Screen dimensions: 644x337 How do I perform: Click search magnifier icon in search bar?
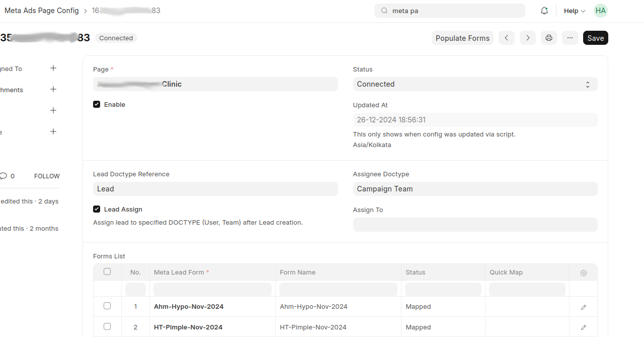pos(384,11)
